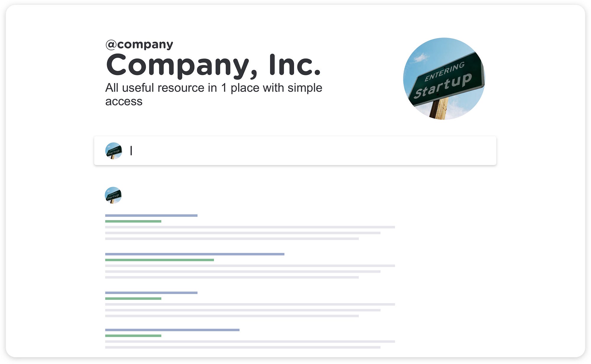Click the second result's green URL line

pyautogui.click(x=160, y=260)
